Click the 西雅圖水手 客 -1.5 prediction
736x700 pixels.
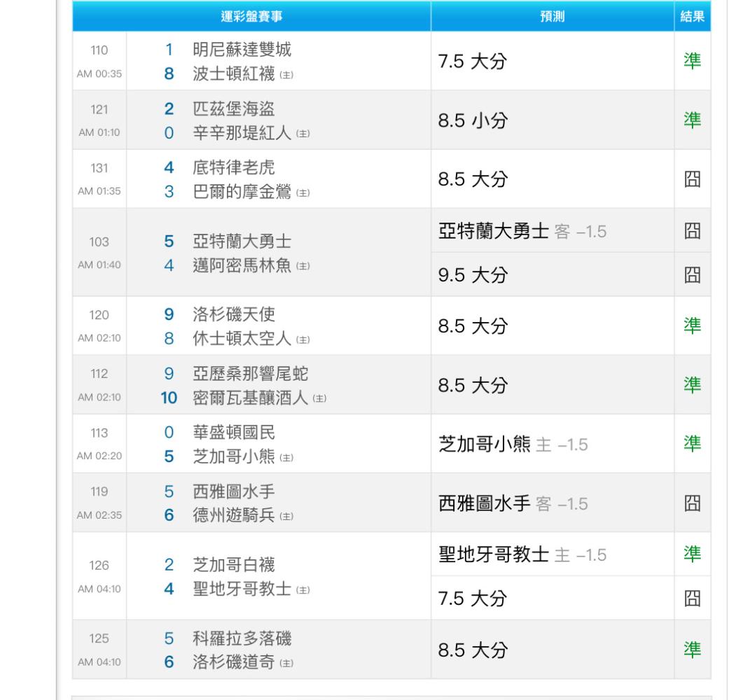pos(513,503)
